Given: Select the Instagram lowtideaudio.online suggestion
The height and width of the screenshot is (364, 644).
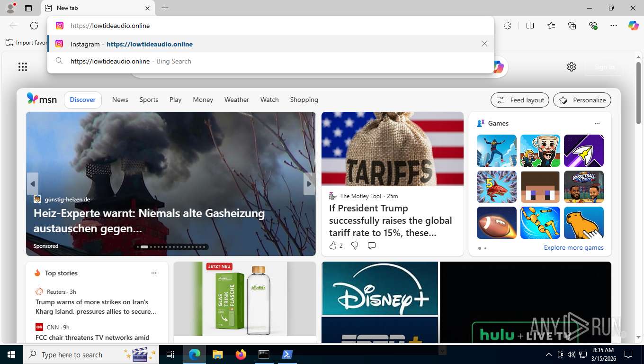Looking at the screenshot, I should click(270, 44).
